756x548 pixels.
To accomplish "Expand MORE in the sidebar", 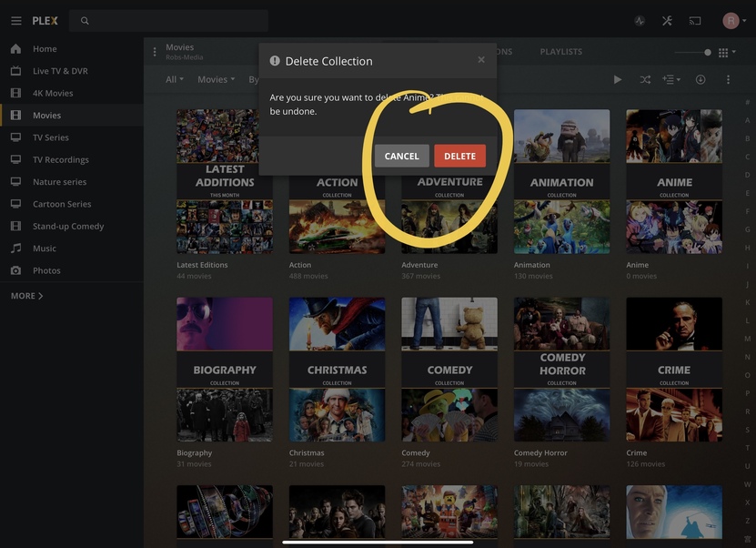I will [x=27, y=296].
